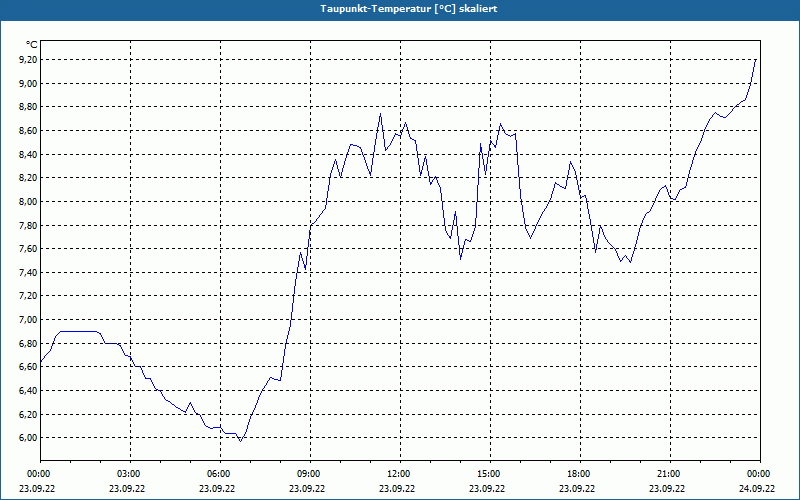Click the chart title 'Taupunkt-Temperatur [°C] skaliert'
This screenshot has width=800, height=500.
coord(409,9)
